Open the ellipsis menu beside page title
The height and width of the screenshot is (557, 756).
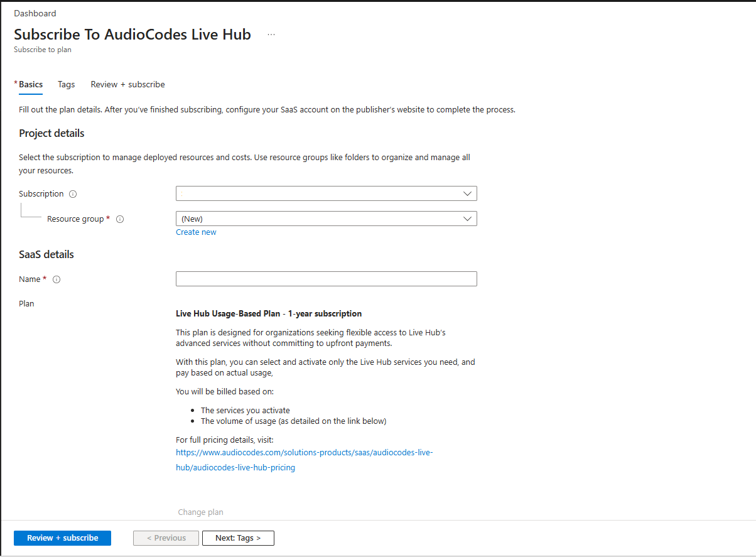pyautogui.click(x=271, y=35)
